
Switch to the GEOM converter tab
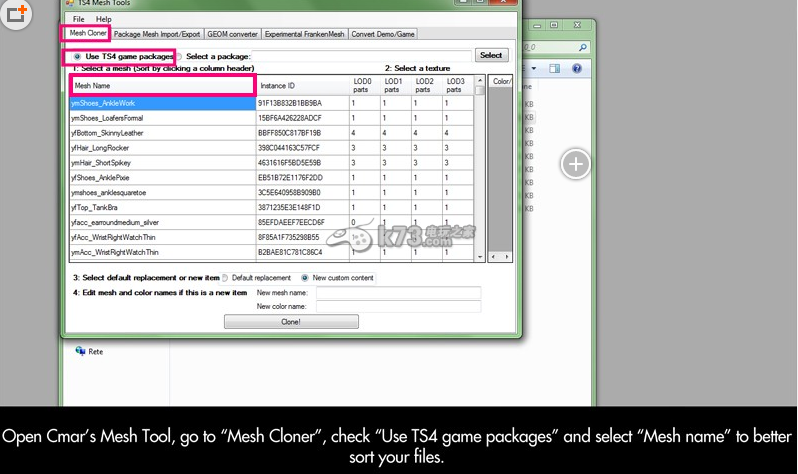233,33
